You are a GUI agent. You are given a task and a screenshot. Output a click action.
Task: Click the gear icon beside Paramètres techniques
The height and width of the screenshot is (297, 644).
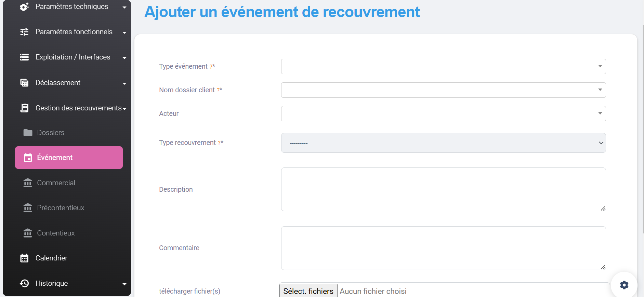pos(24,7)
